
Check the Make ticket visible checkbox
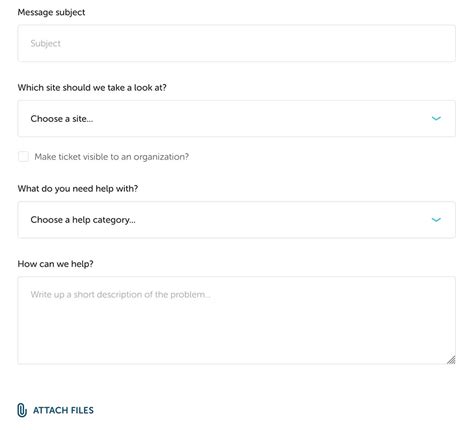coord(23,156)
